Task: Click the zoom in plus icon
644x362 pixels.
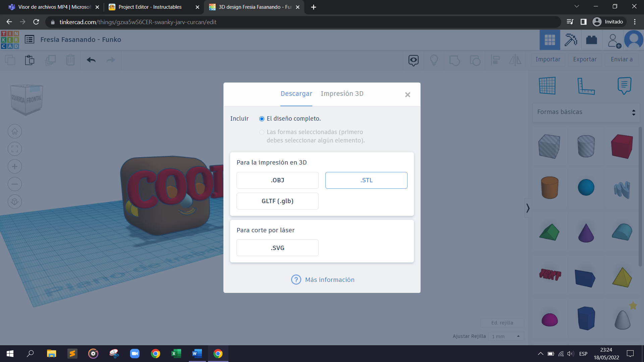Action: click(15, 167)
